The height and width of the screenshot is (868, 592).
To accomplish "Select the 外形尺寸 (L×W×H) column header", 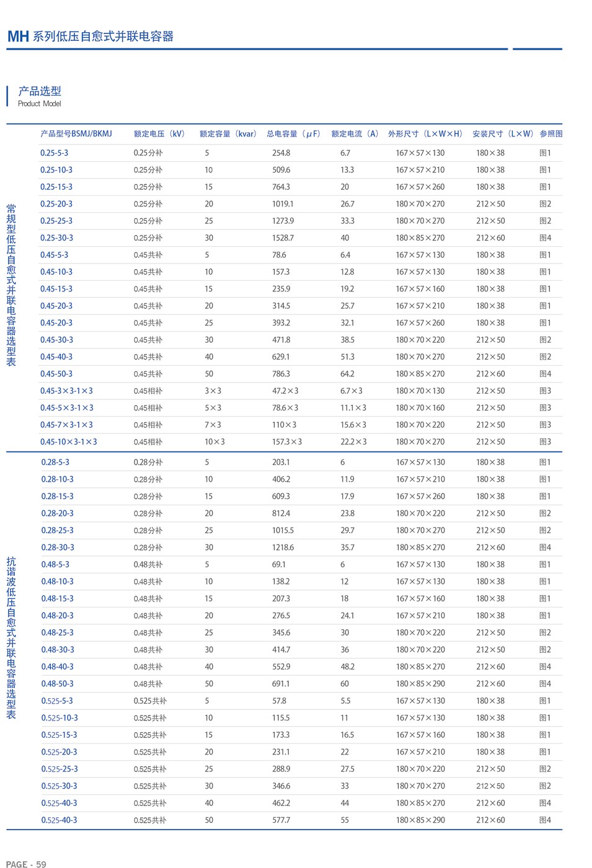I will 425,134.
